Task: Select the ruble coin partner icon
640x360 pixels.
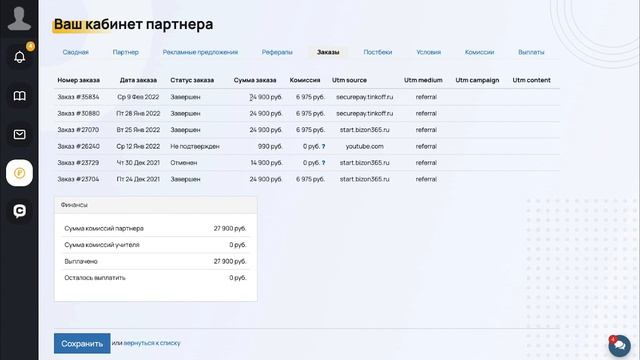Action: 19,173
